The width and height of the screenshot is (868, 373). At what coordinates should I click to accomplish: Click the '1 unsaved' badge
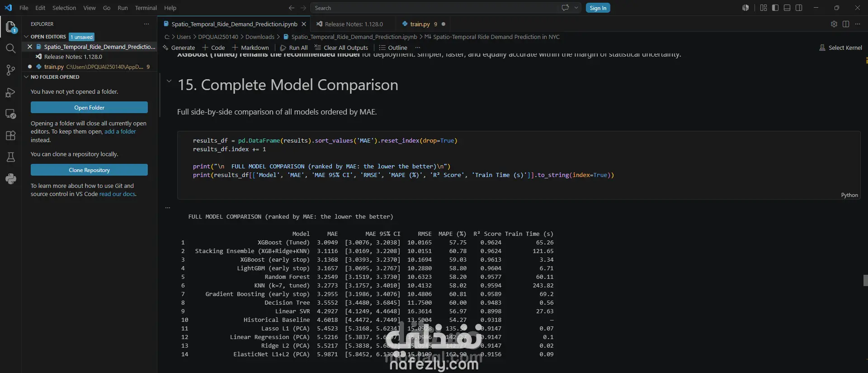tap(81, 37)
